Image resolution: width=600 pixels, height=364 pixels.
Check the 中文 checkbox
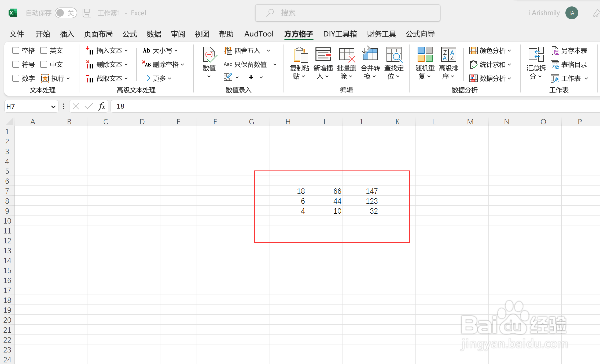[x=44, y=64]
